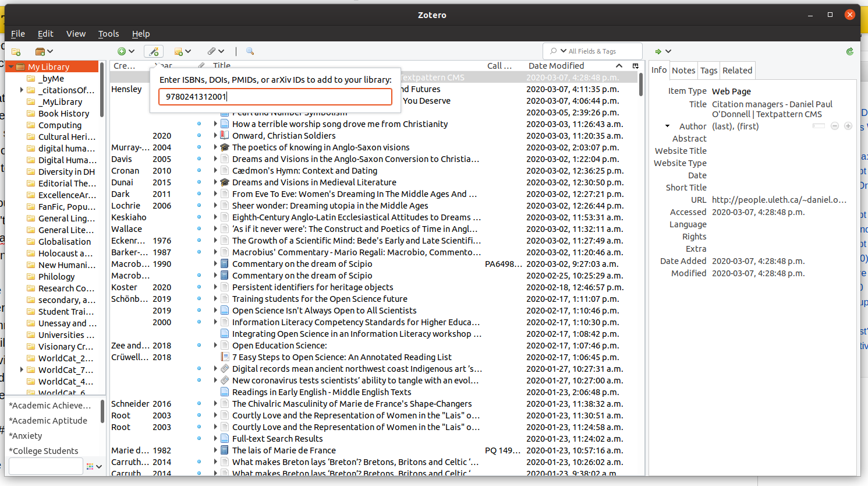Click the collections pane scrollbar

tap(102, 90)
